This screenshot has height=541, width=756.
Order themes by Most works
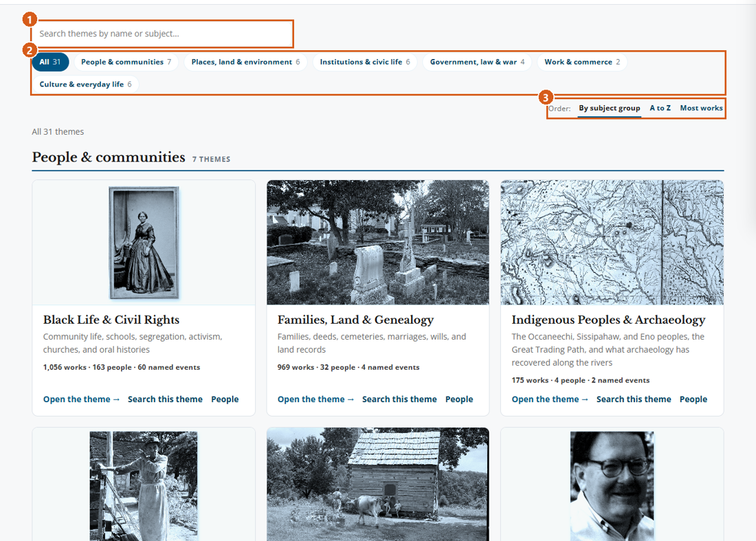point(701,108)
